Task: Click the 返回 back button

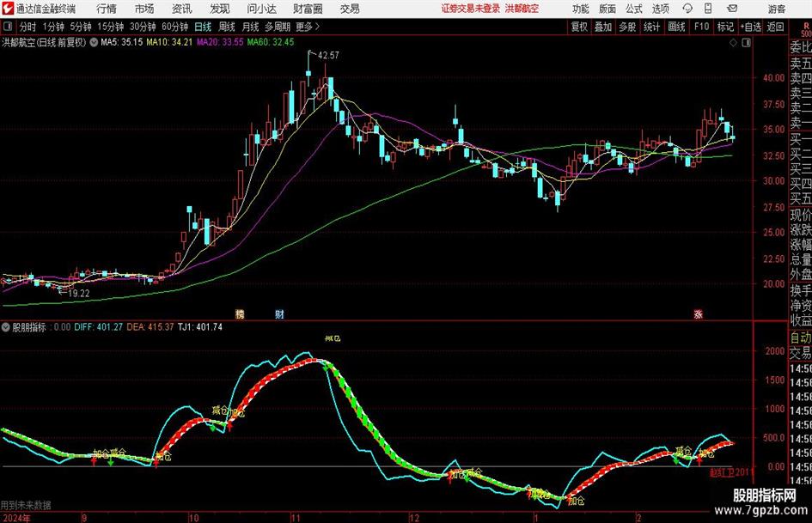Action: click(775, 27)
